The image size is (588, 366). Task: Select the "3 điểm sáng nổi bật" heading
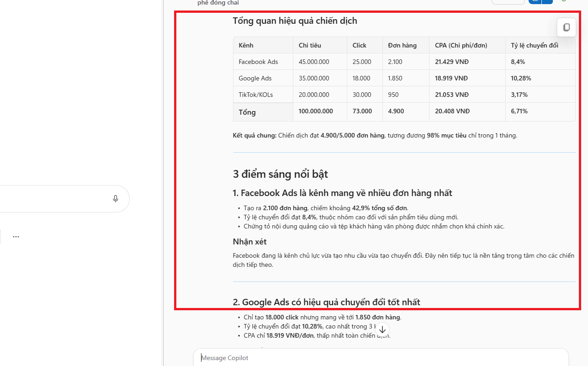click(x=281, y=174)
